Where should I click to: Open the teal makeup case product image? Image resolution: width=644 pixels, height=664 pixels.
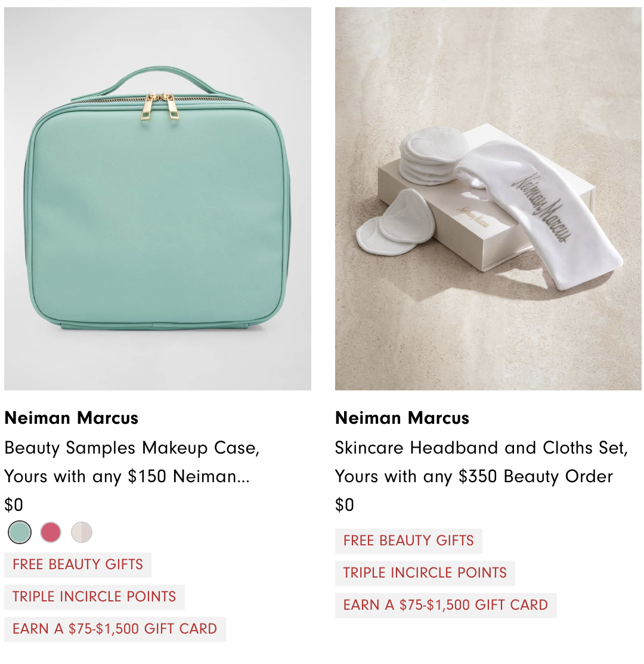[x=157, y=198]
